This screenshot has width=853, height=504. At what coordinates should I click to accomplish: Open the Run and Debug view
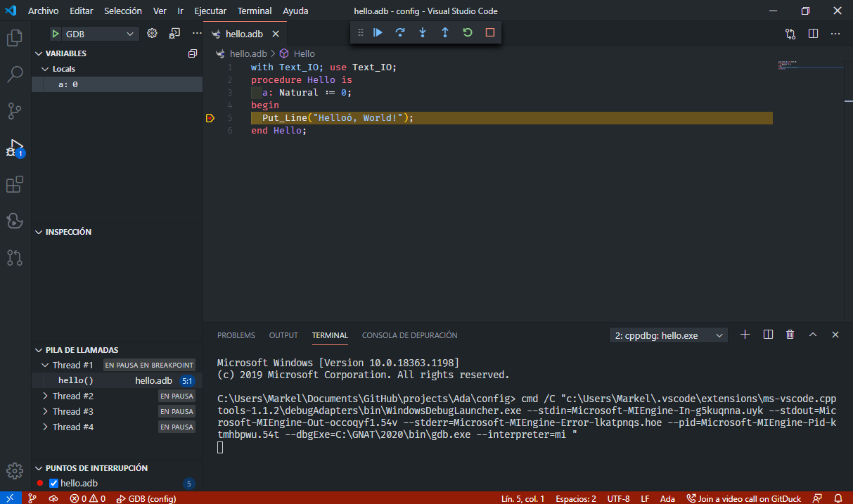(x=15, y=148)
